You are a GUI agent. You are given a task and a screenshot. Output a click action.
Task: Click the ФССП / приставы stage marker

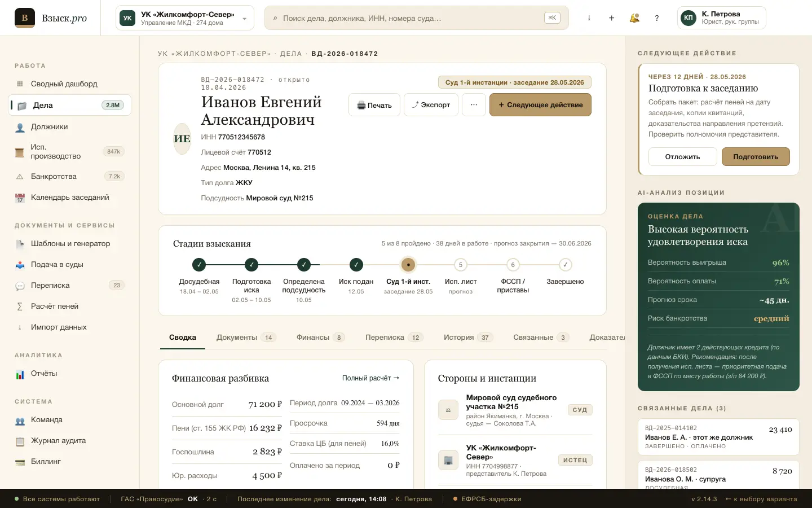coord(513,265)
